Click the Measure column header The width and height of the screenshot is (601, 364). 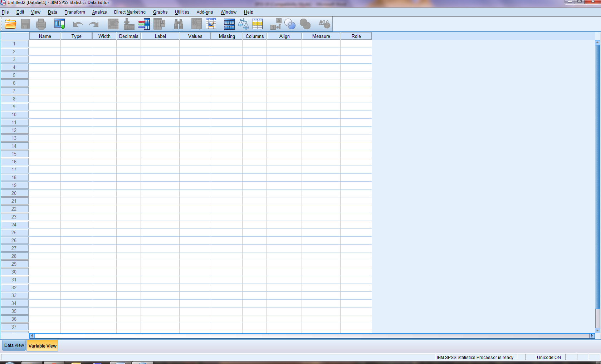point(321,36)
